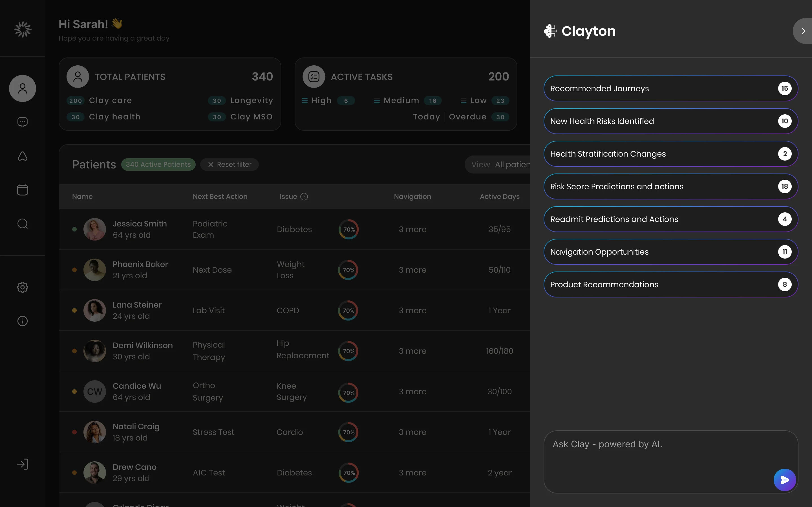The image size is (812, 507).
Task: Collapse the Clayton panel with chevron
Action: pos(803,31)
